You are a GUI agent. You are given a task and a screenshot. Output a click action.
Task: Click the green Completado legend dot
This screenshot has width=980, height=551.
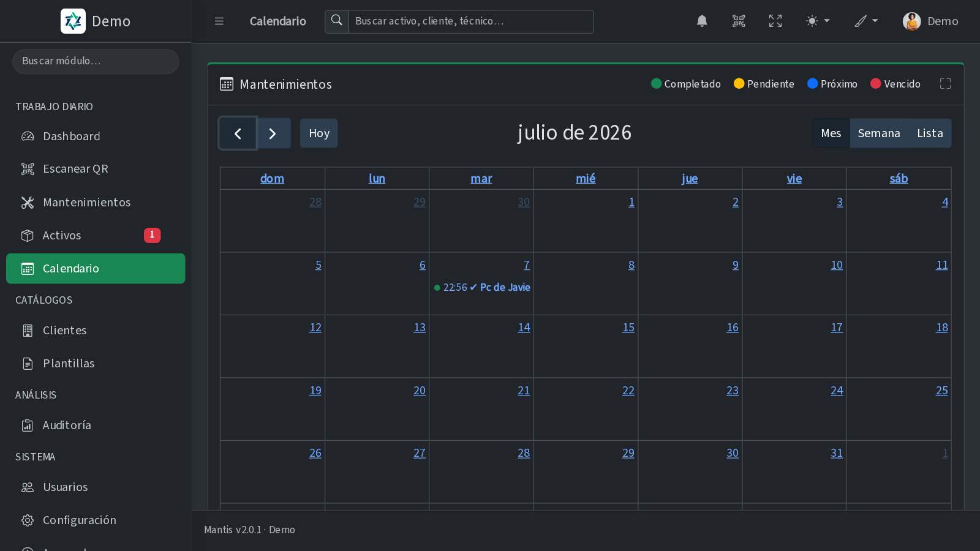657,84
